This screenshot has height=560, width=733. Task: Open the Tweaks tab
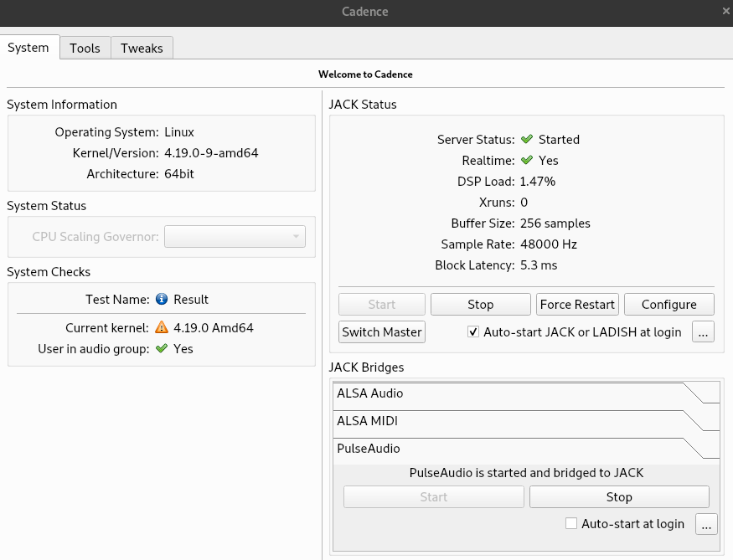point(142,48)
